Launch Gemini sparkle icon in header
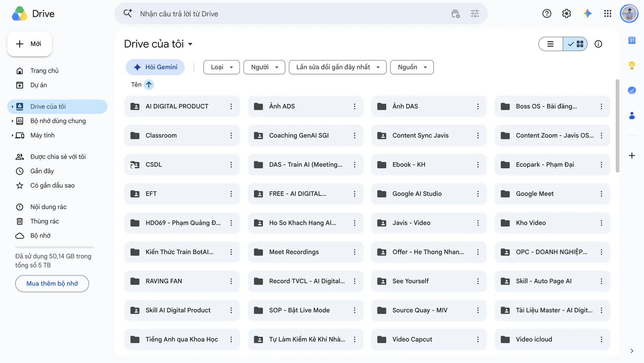Screen dimensions: 644x363 click(588, 14)
